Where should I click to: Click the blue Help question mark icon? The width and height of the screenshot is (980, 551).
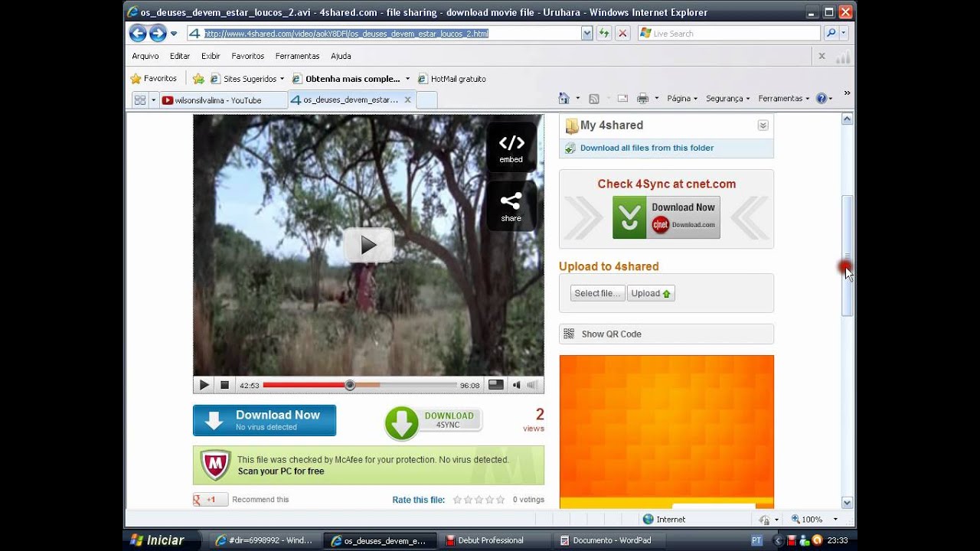pos(822,99)
